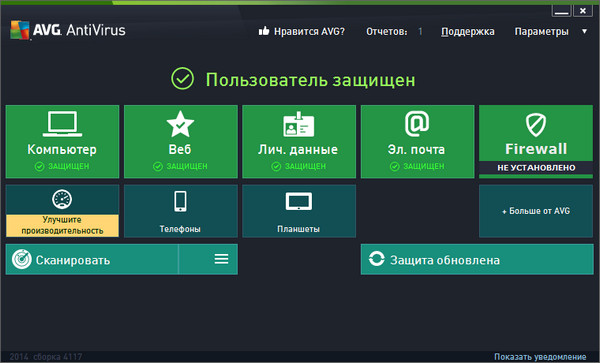Click ЗАЩИЩЕН status under Лич. данные
This screenshot has height=363, width=600.
pos(305,166)
